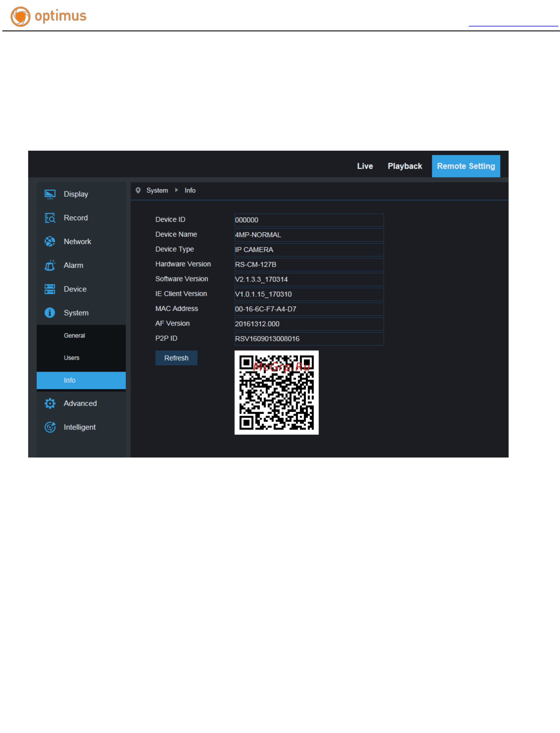Screen dimensions: 560x733
Task: Click the breadcrumb arrow between System and Info
Action: [x=176, y=190]
